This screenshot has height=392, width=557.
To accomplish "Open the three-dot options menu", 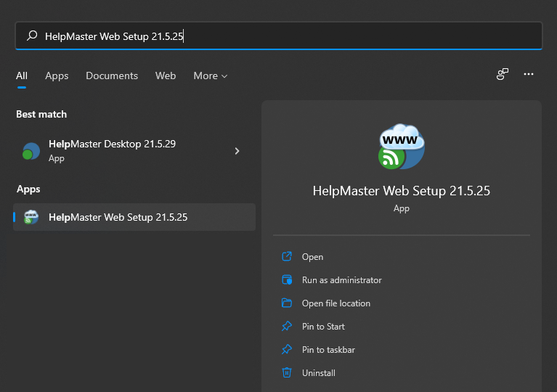I will click(529, 74).
